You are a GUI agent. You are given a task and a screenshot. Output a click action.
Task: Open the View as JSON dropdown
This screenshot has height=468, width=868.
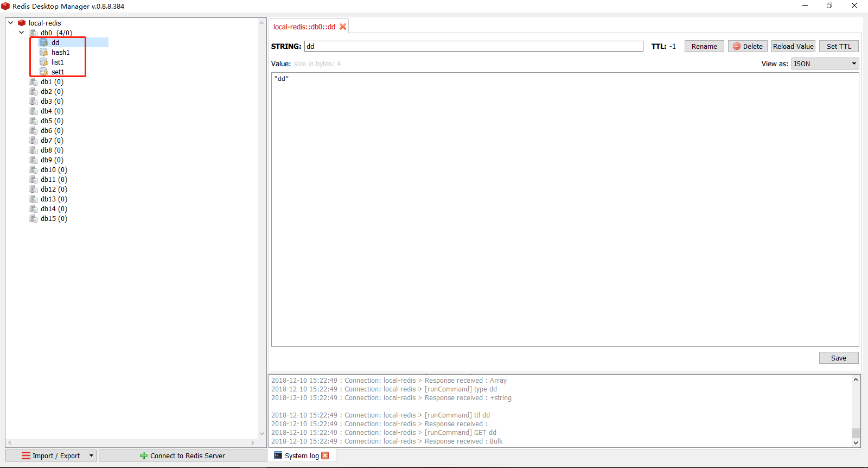tap(825, 64)
